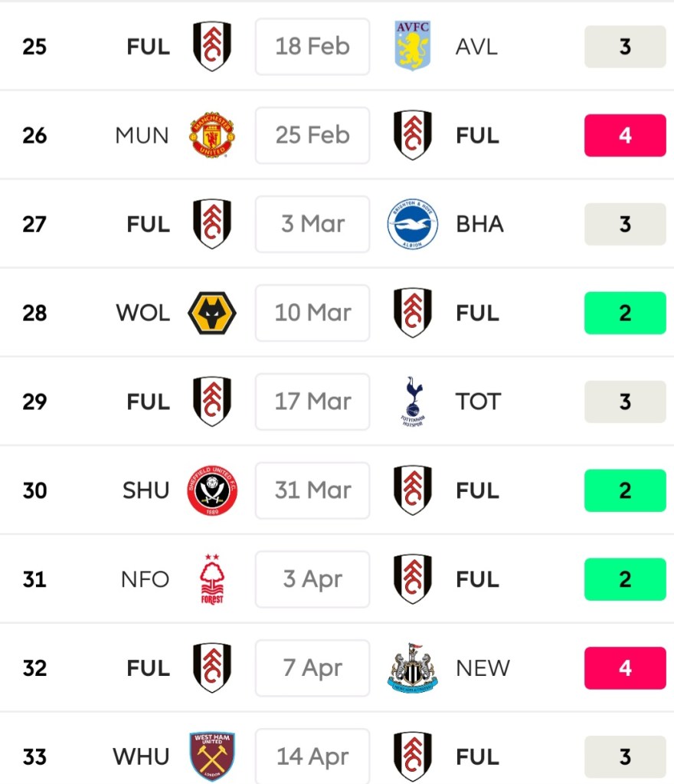Click the green difficulty 2 badge for gameweek 28
The height and width of the screenshot is (784, 674).
click(625, 313)
